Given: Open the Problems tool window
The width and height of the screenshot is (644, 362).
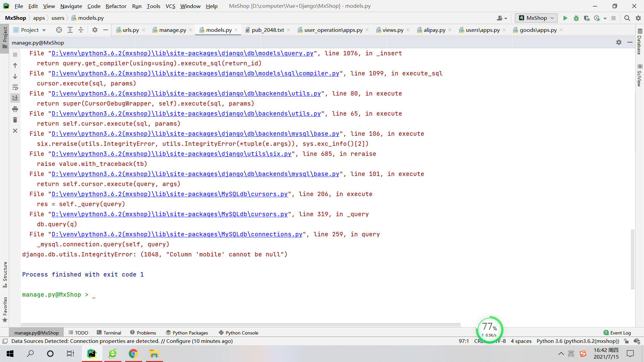Looking at the screenshot, I should pos(143,333).
